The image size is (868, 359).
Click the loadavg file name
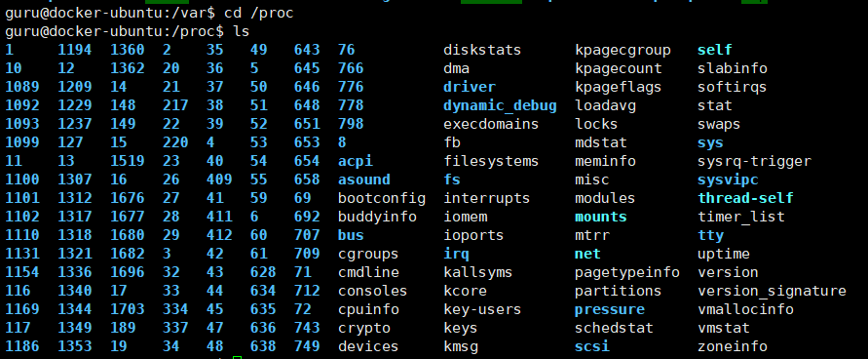(x=606, y=105)
